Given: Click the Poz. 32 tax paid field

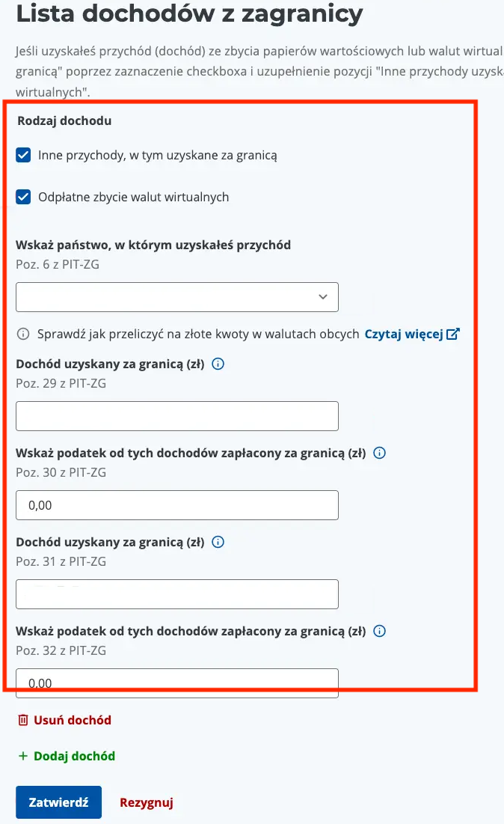Looking at the screenshot, I should 176,683.
